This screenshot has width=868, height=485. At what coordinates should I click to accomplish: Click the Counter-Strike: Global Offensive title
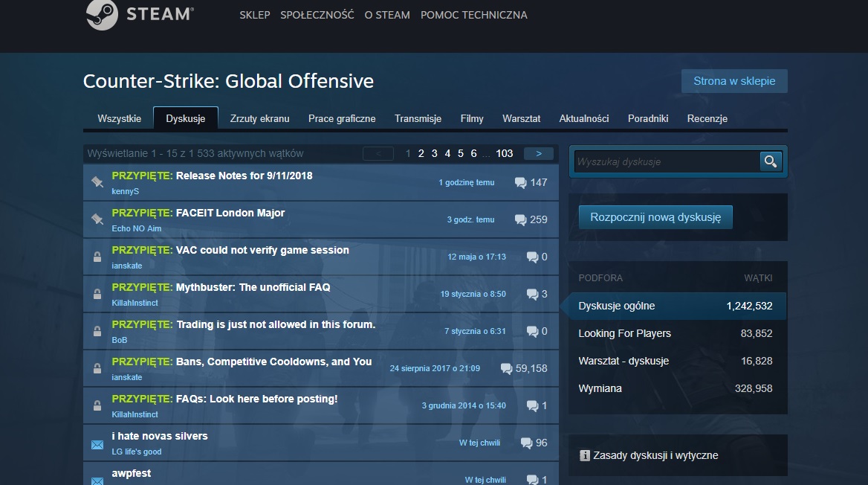click(228, 82)
